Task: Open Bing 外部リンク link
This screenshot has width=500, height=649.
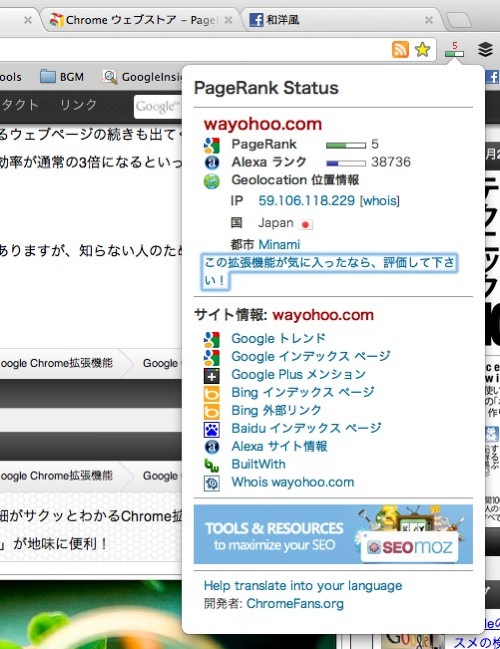Action: point(276,411)
